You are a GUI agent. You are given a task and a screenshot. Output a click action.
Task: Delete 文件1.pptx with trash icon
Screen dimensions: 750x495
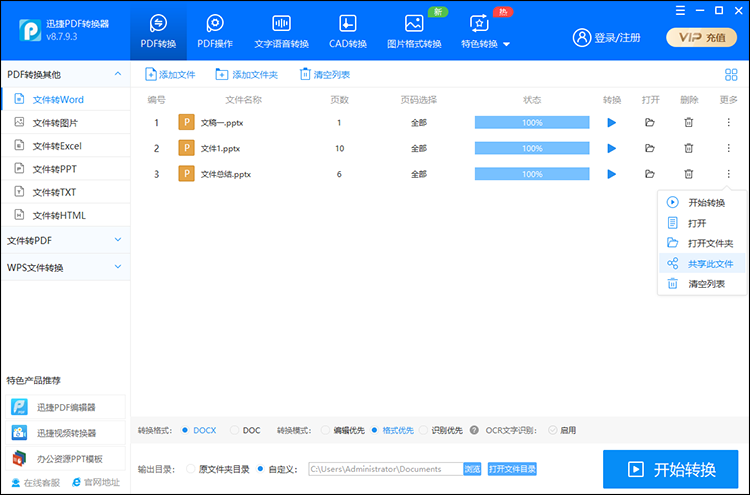click(x=688, y=148)
